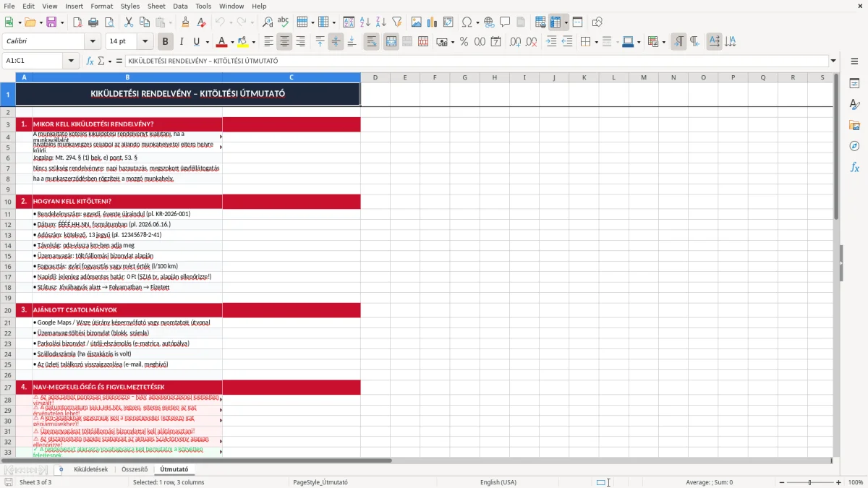868x488 pixels.
Task: Expand the Name Box dropdown
Action: (72, 61)
